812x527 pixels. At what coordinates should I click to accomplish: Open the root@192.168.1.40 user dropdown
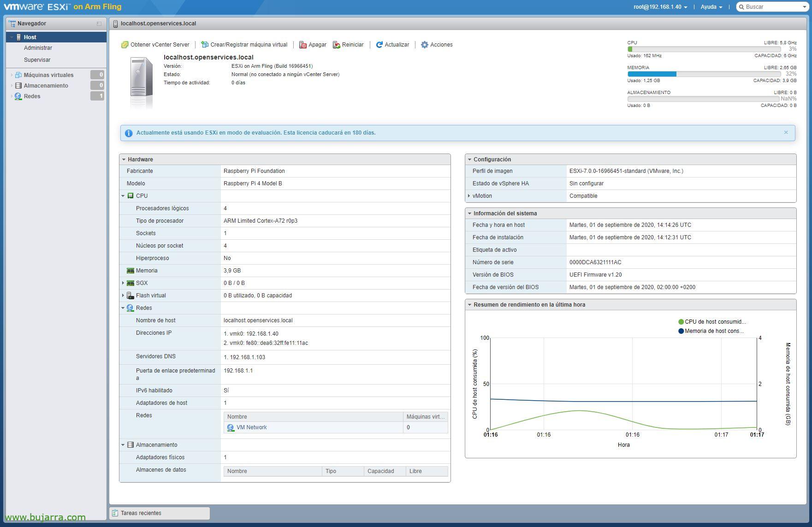coord(660,7)
